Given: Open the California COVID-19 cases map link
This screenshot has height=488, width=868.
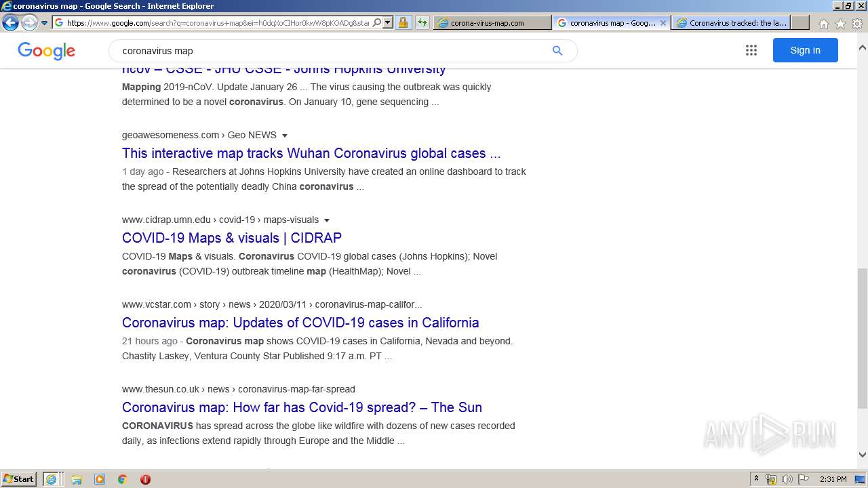Looking at the screenshot, I should 300,323.
